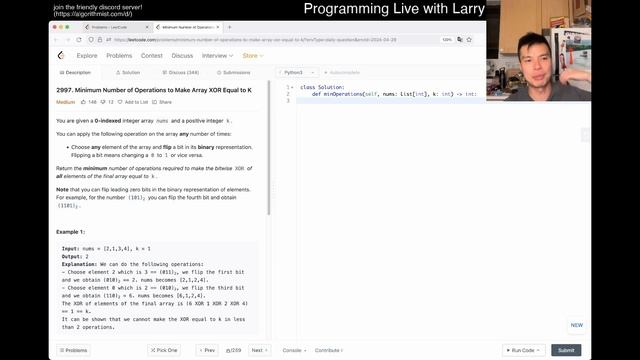
Task: Open the Discuss (344) tab
Action: pos(180,73)
